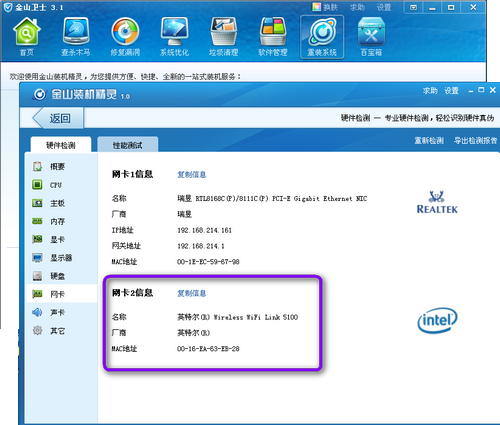Screen dimensions: 500x425
Task: Select the 重装系统 reinstall system icon
Action: [322, 37]
